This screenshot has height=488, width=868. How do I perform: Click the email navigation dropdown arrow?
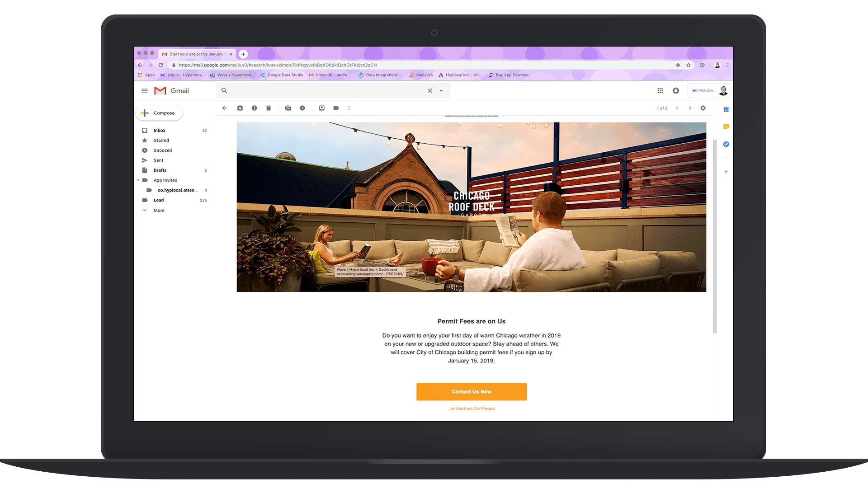(441, 90)
